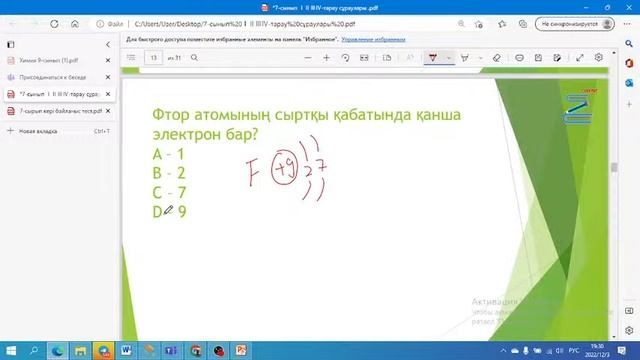Open the taskbar clock showing 19:30

pyautogui.click(x=597, y=351)
